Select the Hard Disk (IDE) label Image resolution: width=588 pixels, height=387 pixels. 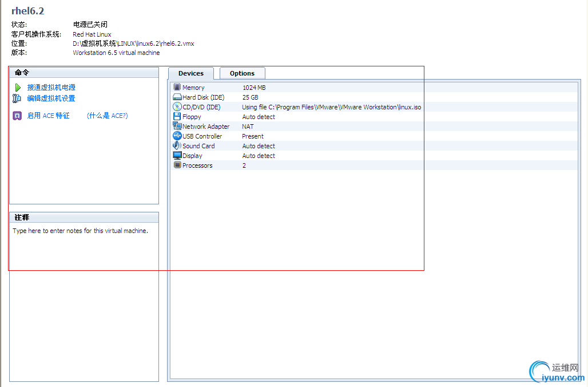click(203, 97)
